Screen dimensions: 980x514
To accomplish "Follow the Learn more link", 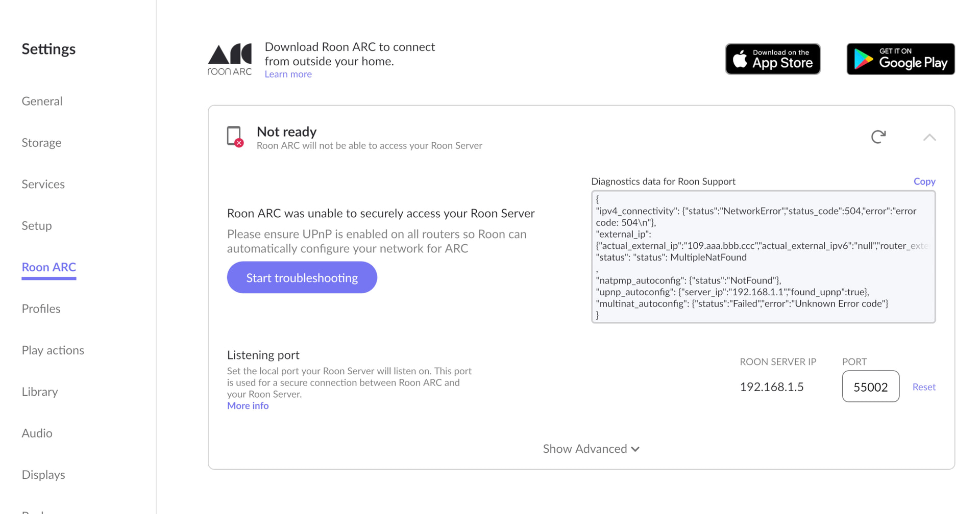I will point(288,74).
